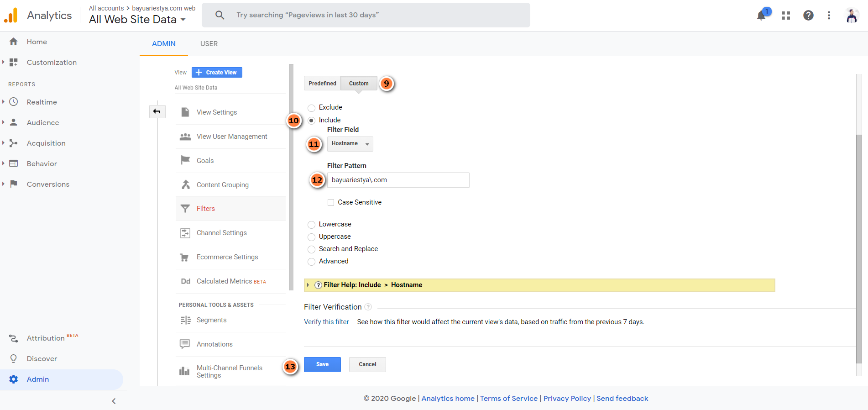Open the Google apps grid
Screen dimensions: 868x410
click(x=786, y=16)
